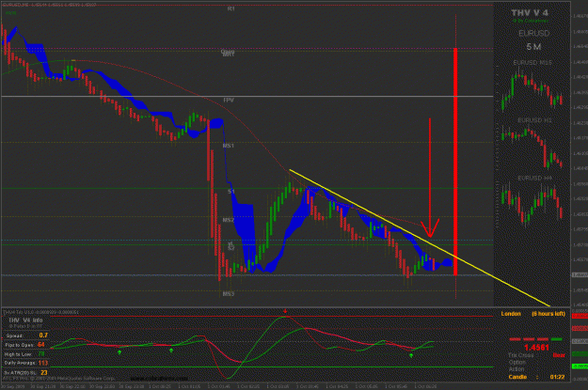Click the bright green level tag on indicator scale
Image resolution: width=588 pixels, height=390 pixels.
[580, 366]
